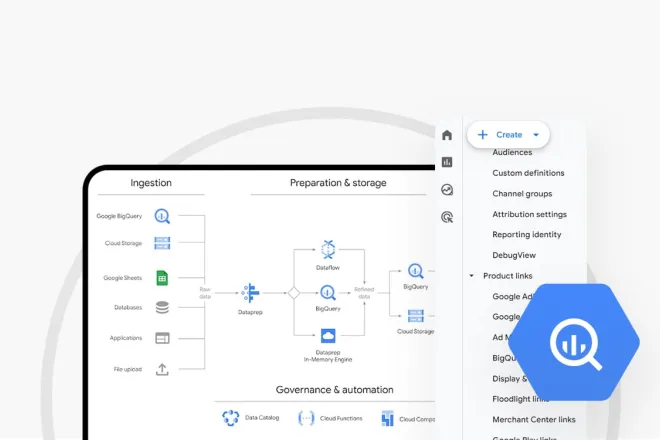Open Reports bar chart sidebar icon
This screenshot has height=440, width=660.
coord(447,162)
